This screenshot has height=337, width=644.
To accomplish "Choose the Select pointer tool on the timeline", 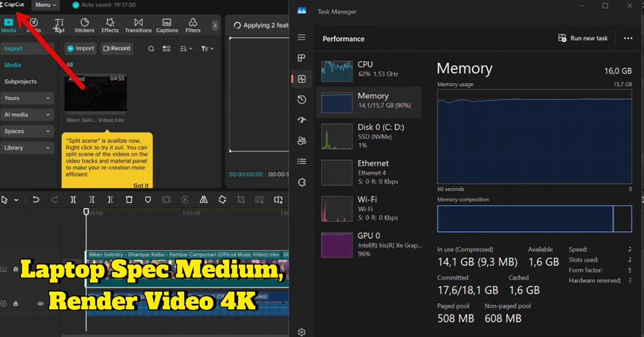I will tap(5, 200).
